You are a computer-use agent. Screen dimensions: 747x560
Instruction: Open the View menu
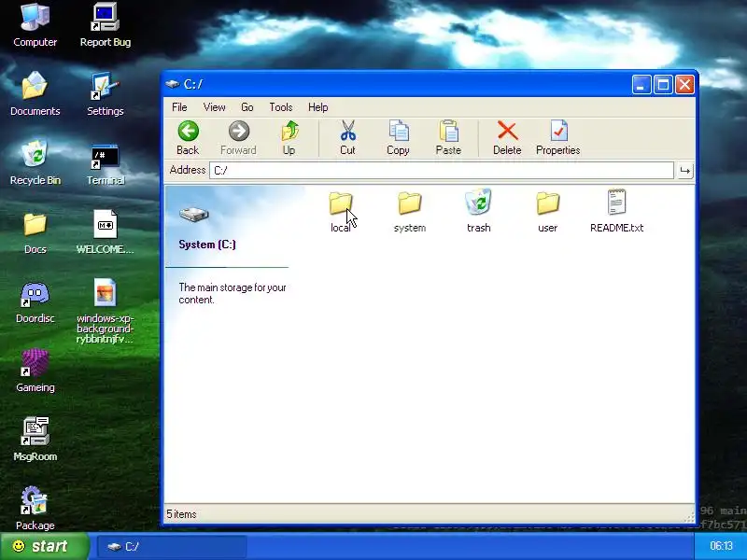[215, 107]
